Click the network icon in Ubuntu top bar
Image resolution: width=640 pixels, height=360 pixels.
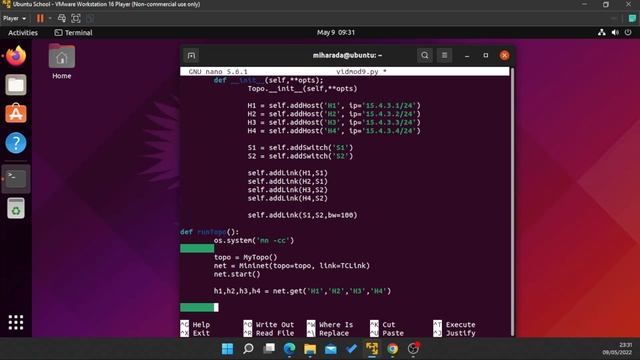pyautogui.click(x=602, y=33)
